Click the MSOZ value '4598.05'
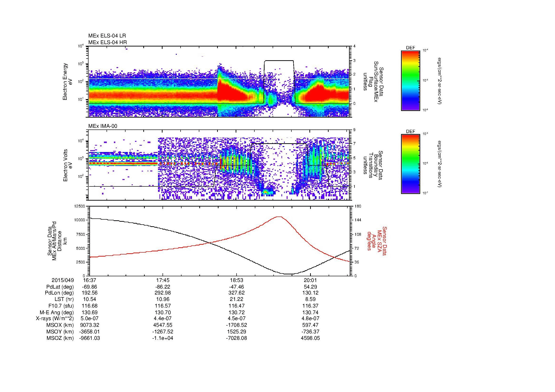 click(x=310, y=338)
